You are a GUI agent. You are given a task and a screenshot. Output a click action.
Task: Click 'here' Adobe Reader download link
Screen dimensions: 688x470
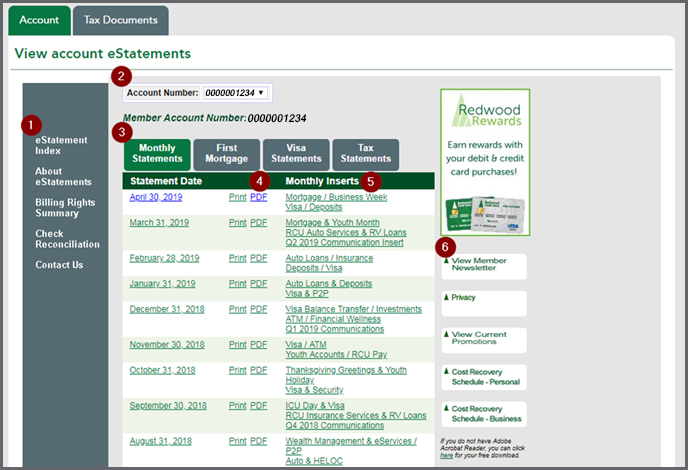pyautogui.click(x=446, y=456)
